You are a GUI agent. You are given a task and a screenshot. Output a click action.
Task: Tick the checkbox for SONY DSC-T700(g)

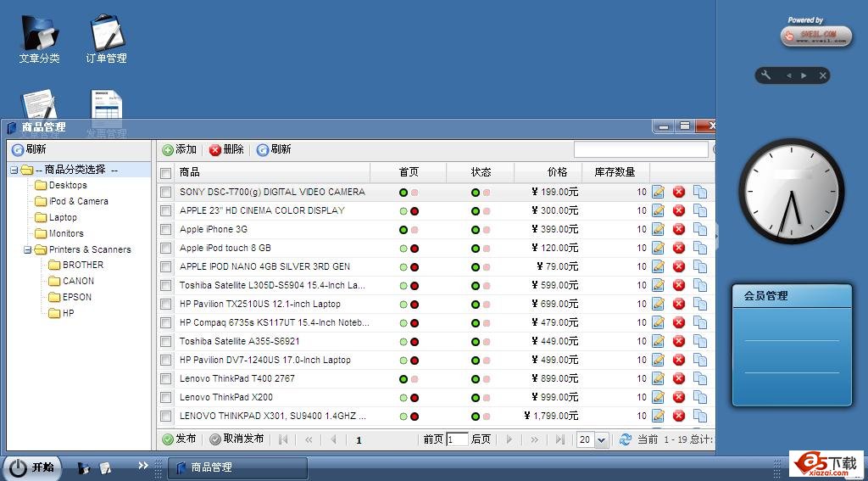(x=165, y=193)
